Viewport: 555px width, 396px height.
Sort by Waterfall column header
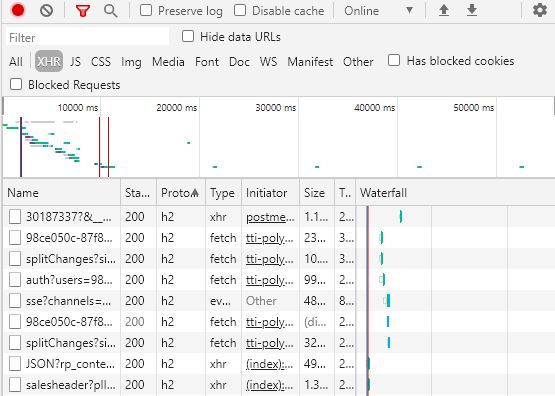tap(455, 193)
